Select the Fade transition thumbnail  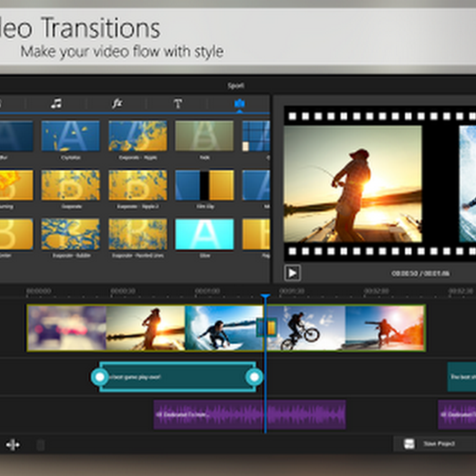point(204,136)
